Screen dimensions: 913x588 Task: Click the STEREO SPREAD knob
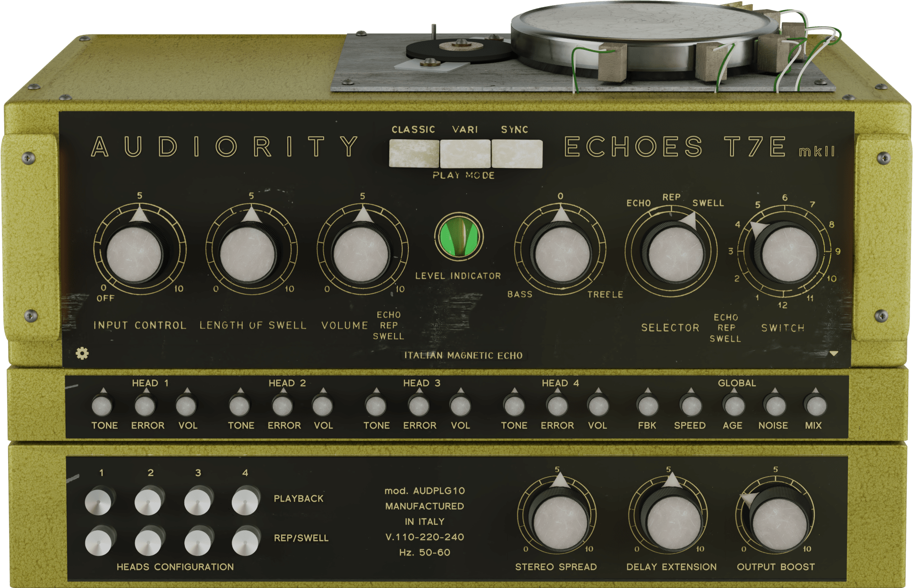click(560, 521)
